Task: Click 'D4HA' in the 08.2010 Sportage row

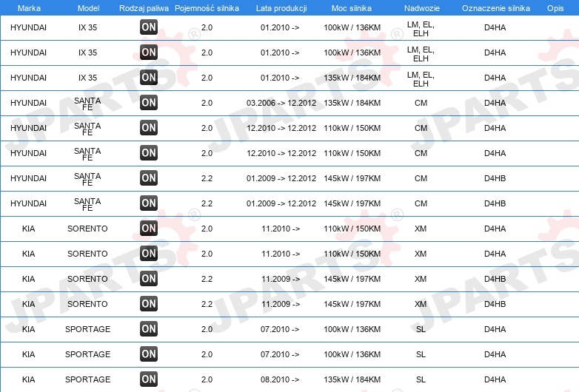Action: [495, 379]
